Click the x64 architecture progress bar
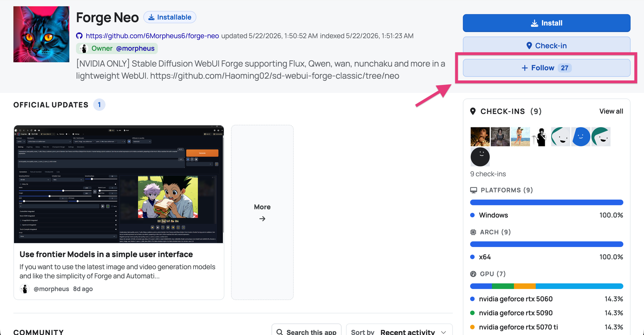644x335 pixels. tap(546, 244)
